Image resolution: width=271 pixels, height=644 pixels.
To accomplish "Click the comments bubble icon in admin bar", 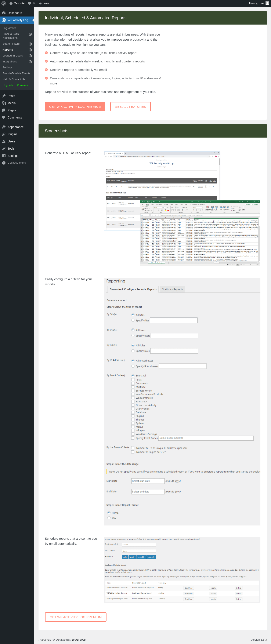I will 30,3.
